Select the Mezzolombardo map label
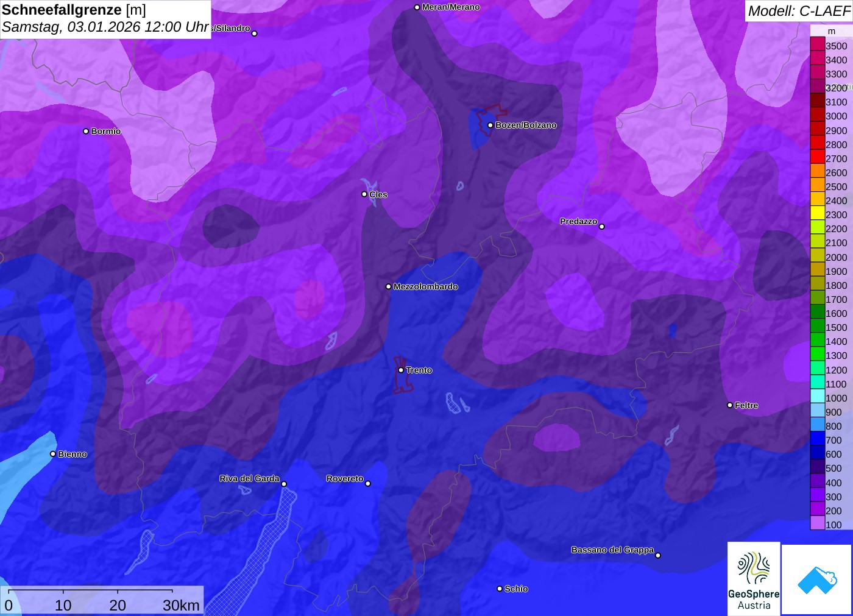Screen dimensions: 853x616 [425, 286]
